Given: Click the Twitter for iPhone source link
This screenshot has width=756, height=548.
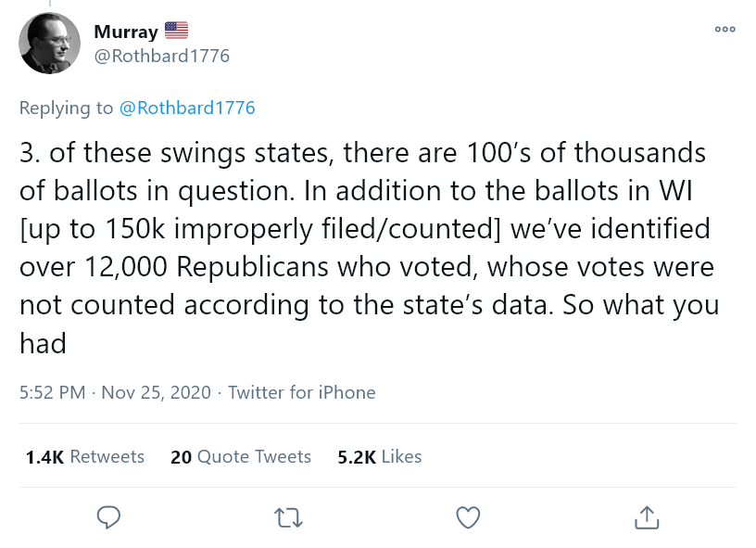Looking at the screenshot, I should coord(302,392).
